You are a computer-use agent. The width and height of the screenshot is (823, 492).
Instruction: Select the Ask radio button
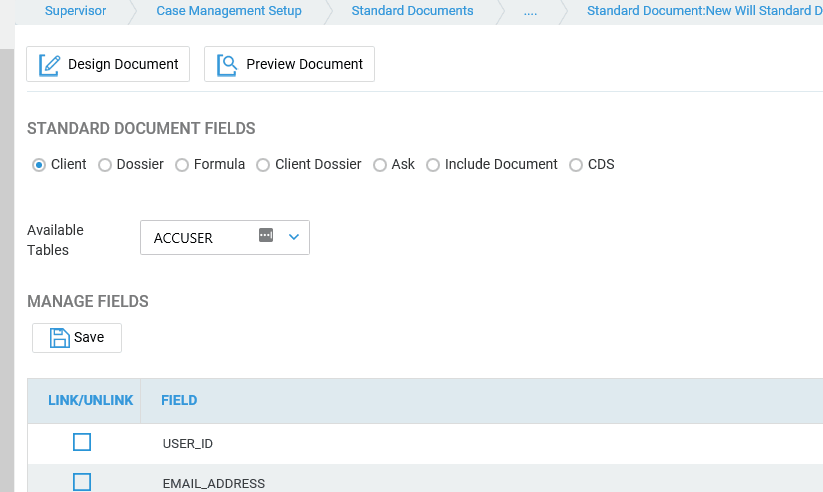click(379, 165)
